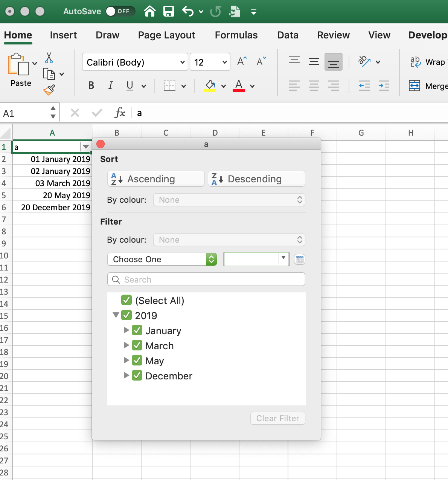The height and width of the screenshot is (480, 448).
Task: Sort column in Descending order
Action: coord(256,179)
